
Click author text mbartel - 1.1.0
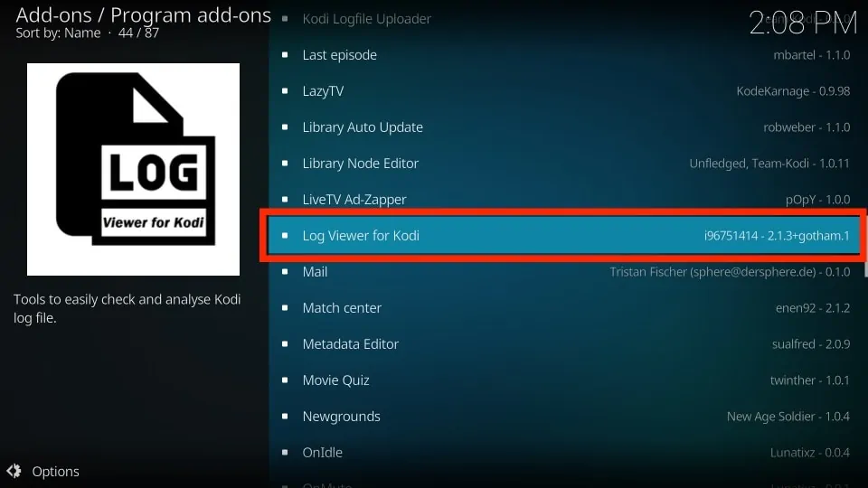pos(812,55)
